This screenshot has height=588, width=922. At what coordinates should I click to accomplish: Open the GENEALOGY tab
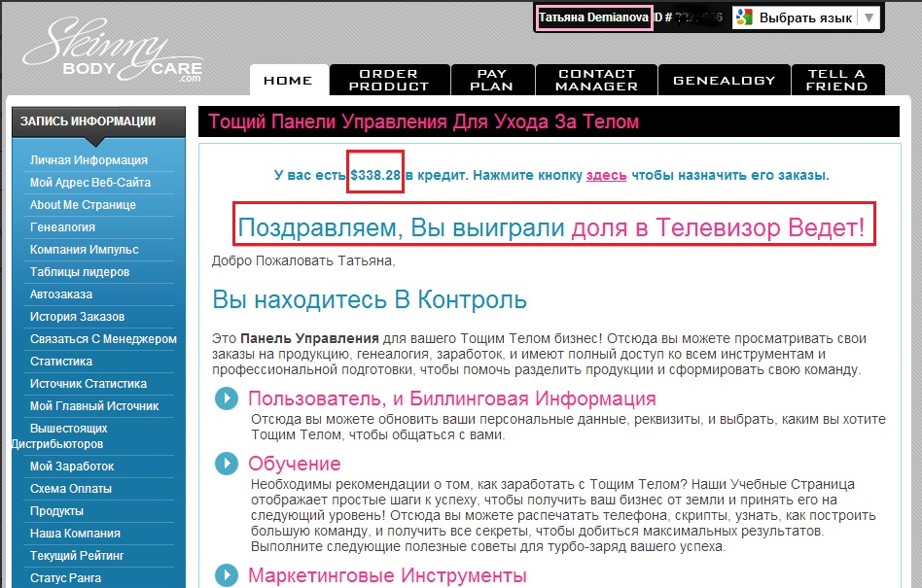725,80
